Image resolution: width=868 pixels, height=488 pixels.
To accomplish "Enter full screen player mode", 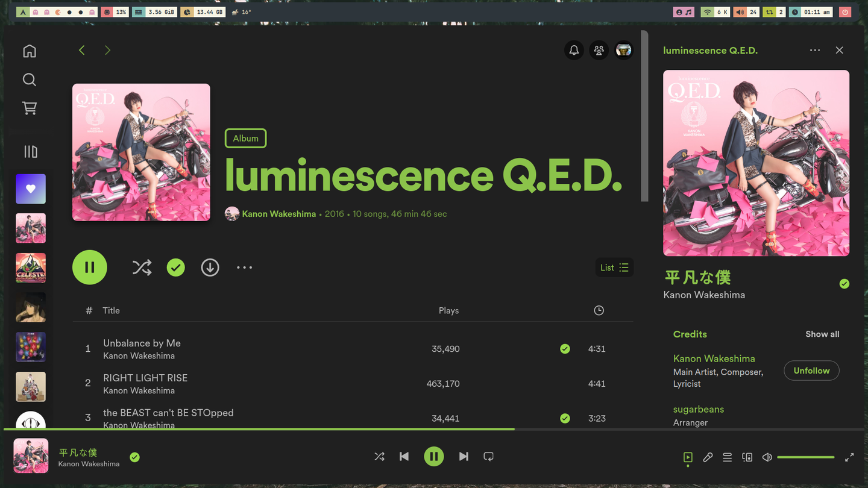I will 849,457.
